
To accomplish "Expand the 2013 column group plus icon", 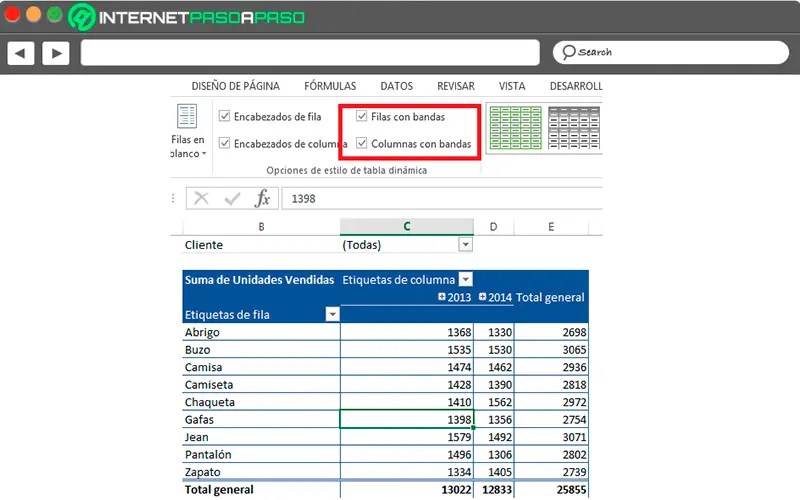I will [441, 296].
